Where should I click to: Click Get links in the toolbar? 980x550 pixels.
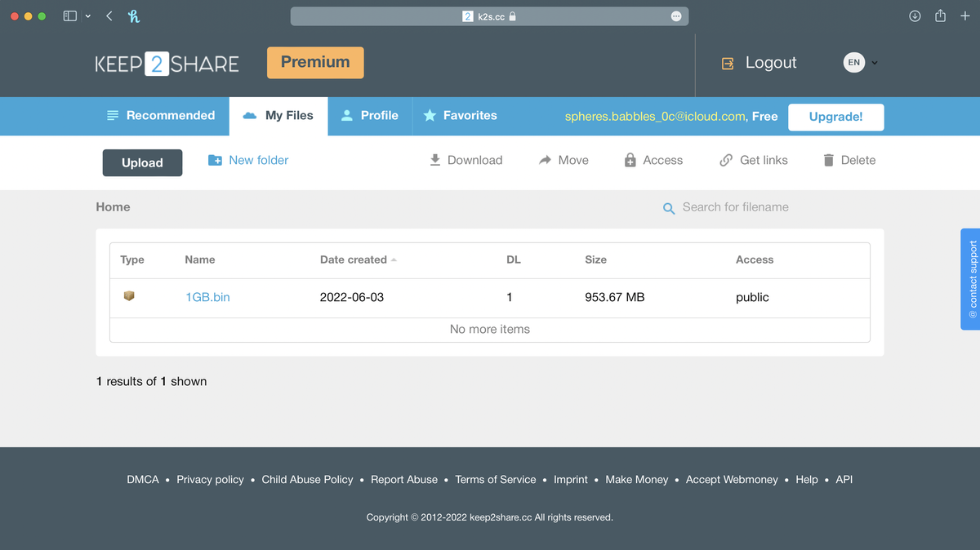[x=753, y=160]
